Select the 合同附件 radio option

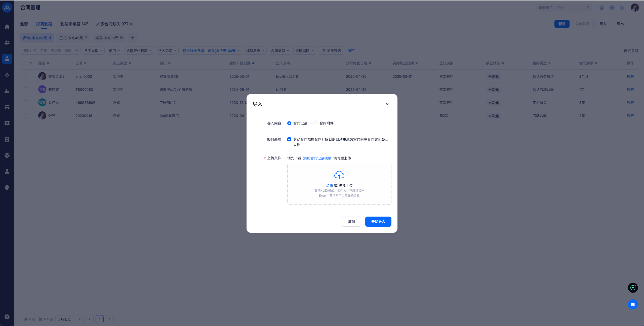click(315, 123)
